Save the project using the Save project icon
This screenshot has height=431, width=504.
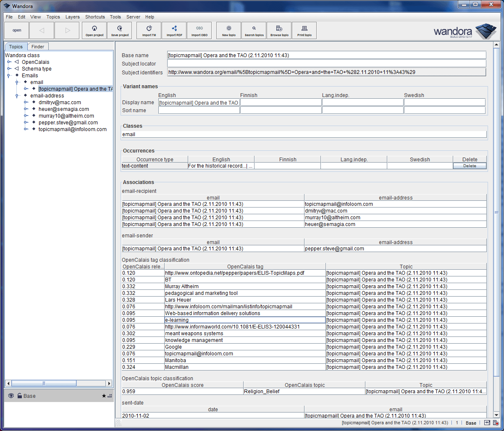coord(119,30)
